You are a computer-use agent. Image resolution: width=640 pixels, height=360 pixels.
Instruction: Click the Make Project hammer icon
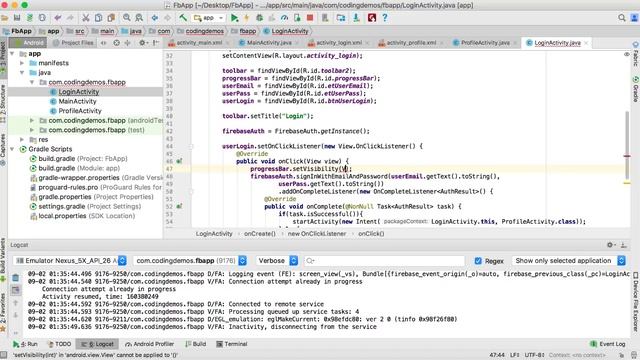(x=183, y=18)
